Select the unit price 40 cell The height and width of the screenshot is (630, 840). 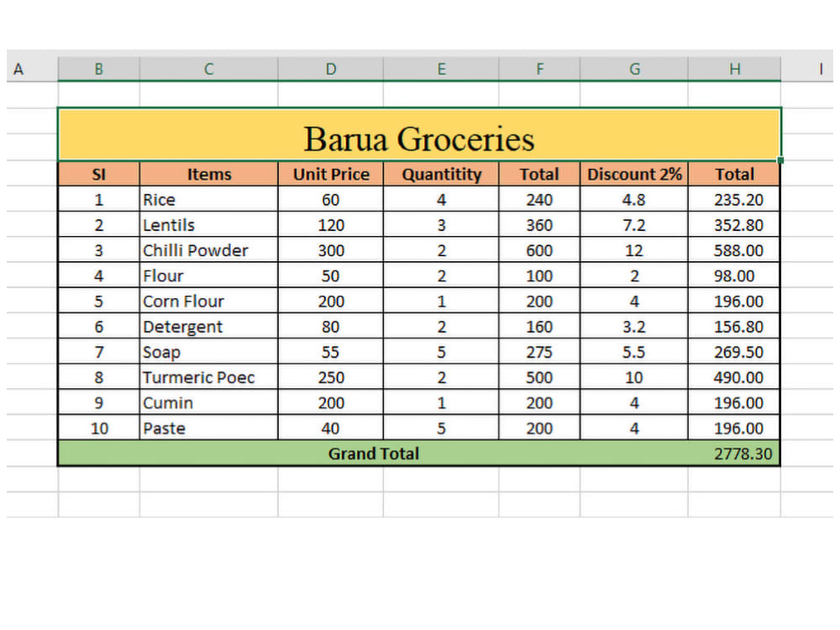[330, 428]
